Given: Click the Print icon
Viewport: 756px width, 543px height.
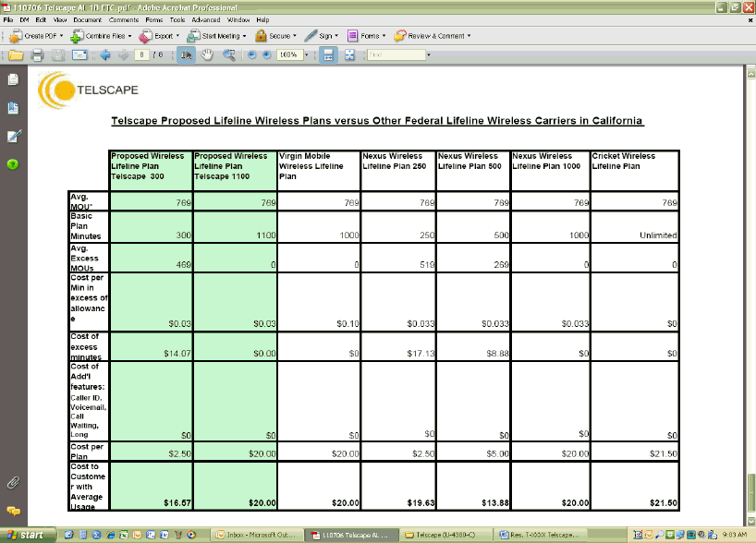Looking at the screenshot, I should pyautogui.click(x=37, y=55).
